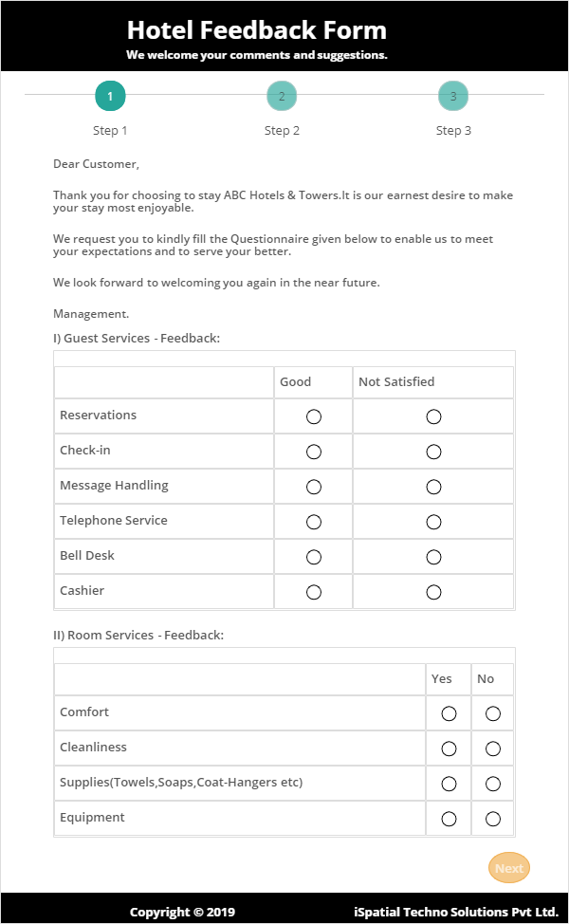Select Good for Bell Desk
Screen dimensions: 569x924
tap(314, 557)
